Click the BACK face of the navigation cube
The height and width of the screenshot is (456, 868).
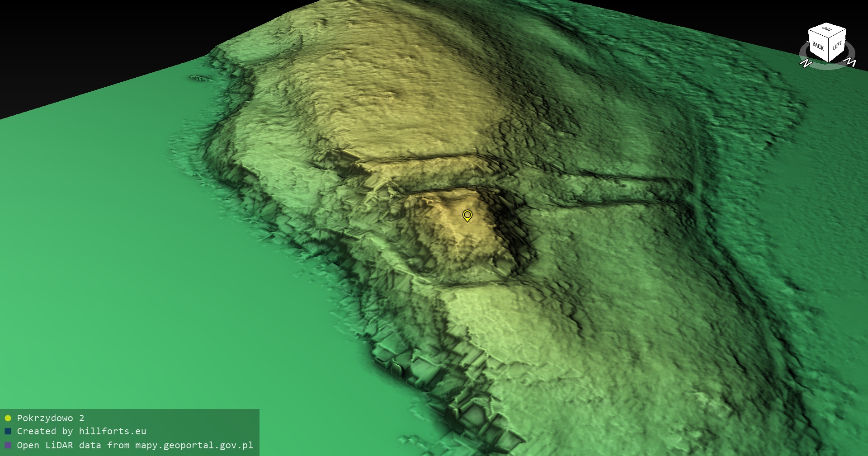(x=818, y=46)
